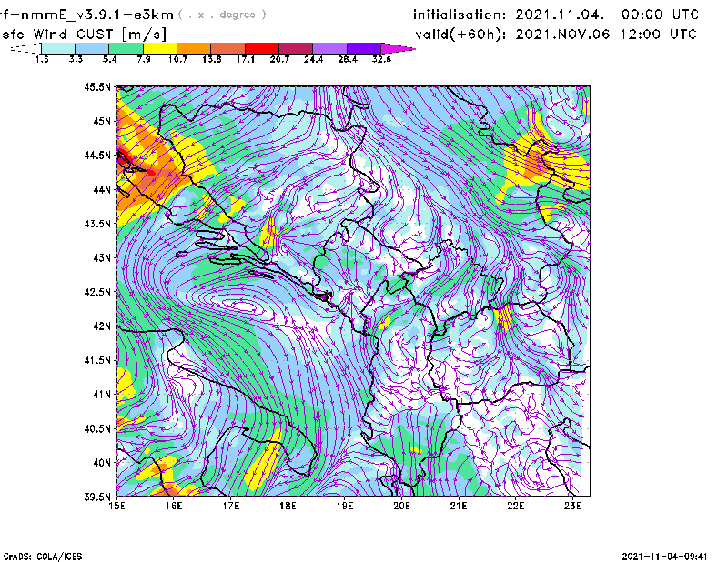Click the light cyan 1.6–3.3 legend swatch
728x562 pixels.
[x=58, y=48]
